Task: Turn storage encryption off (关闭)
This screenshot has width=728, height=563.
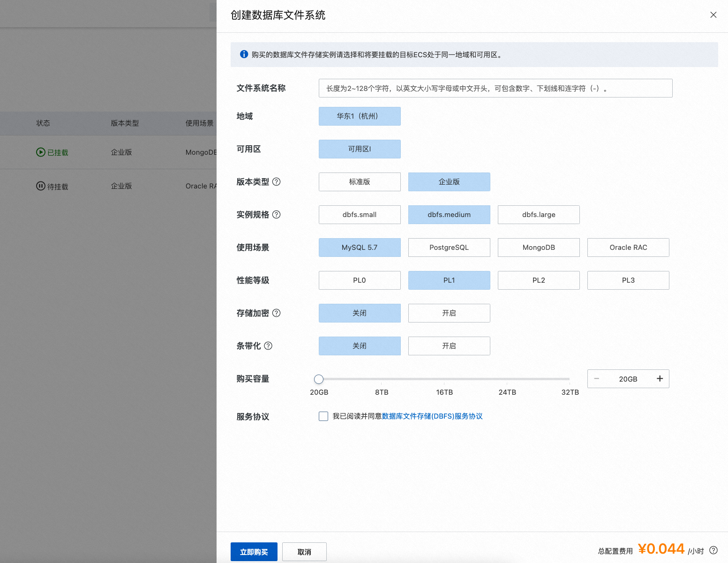Action: (x=360, y=313)
